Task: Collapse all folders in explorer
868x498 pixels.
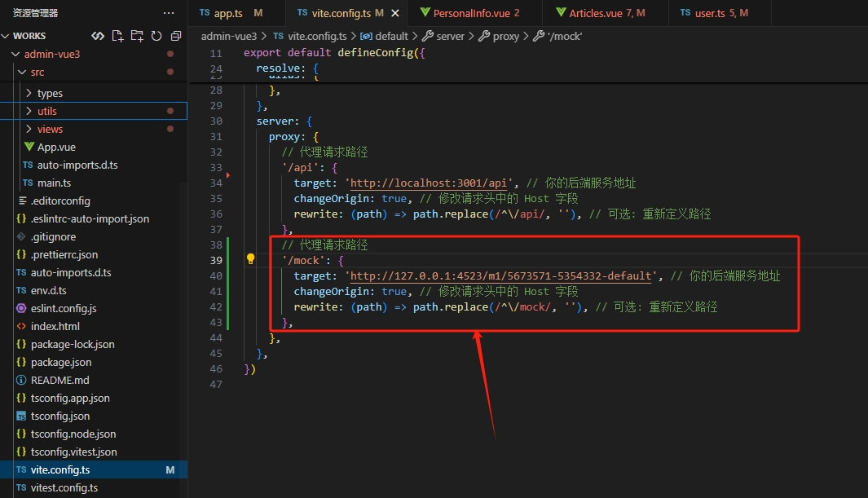Action: [x=175, y=36]
